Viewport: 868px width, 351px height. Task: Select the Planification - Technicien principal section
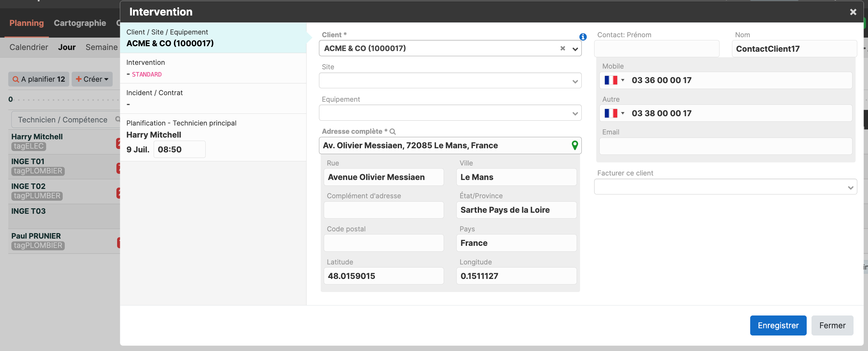(x=213, y=138)
